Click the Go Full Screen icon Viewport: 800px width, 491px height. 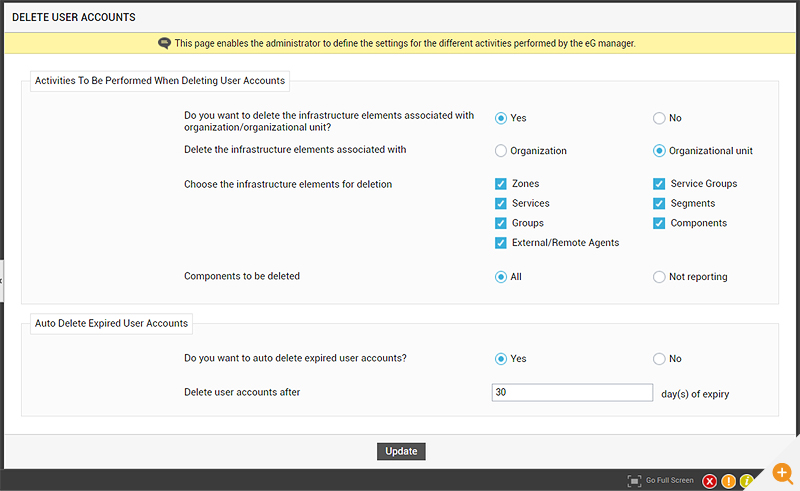click(x=634, y=481)
